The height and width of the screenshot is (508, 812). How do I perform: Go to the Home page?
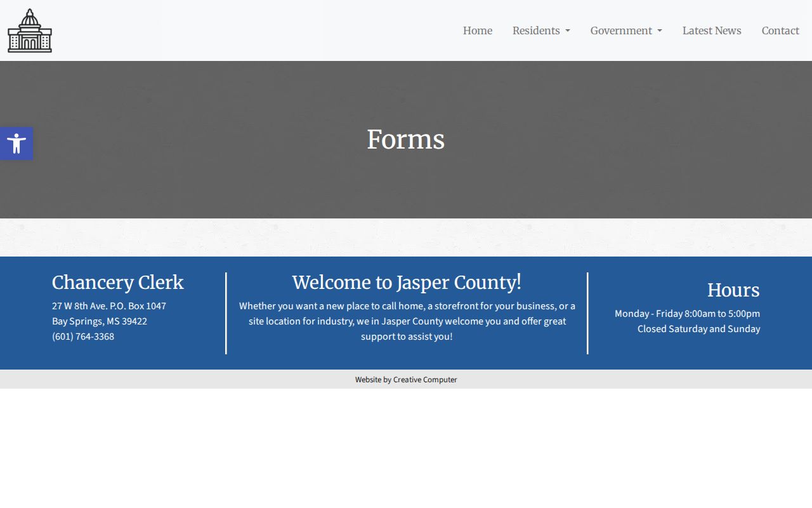478,30
